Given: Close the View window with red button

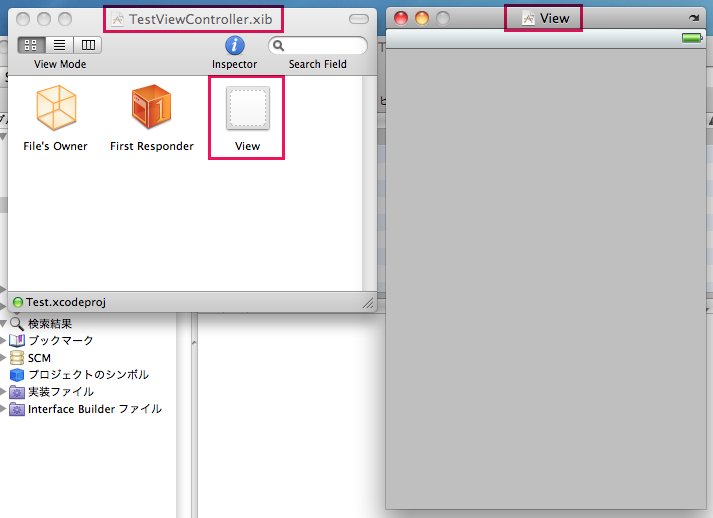Looking at the screenshot, I should pyautogui.click(x=401, y=18).
